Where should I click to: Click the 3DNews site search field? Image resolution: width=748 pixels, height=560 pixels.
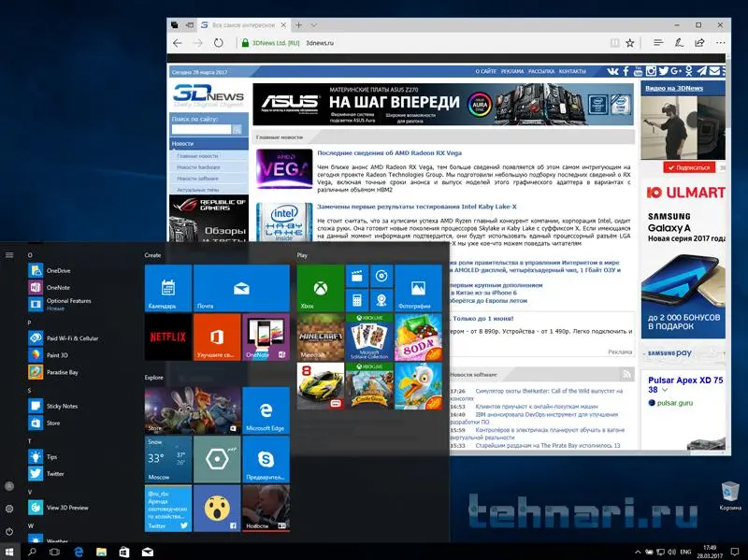pyautogui.click(x=201, y=129)
